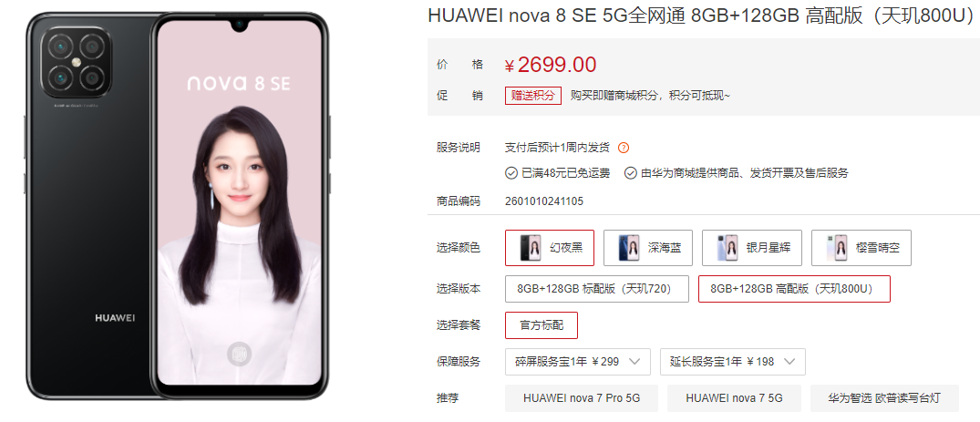Select 8GB+128GB 标配版（天玑720）version
The image size is (980, 422).
coord(597,289)
